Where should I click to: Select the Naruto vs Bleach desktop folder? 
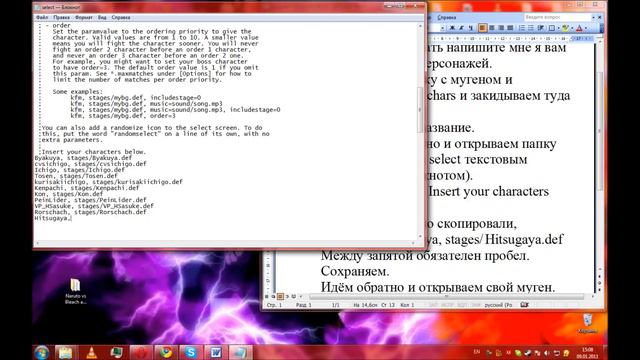[76, 291]
